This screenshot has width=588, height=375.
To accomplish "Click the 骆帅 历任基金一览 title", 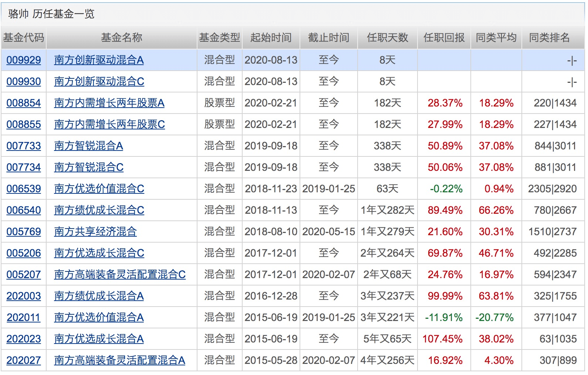I will pos(51,14).
